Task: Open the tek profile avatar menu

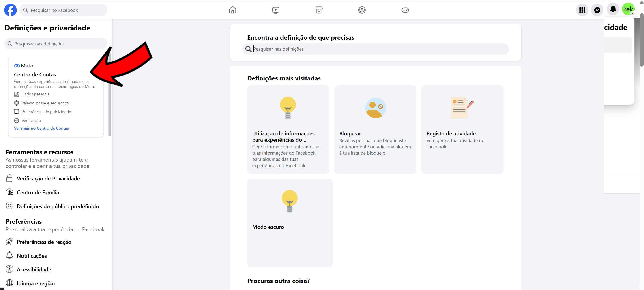Action: pyautogui.click(x=628, y=9)
